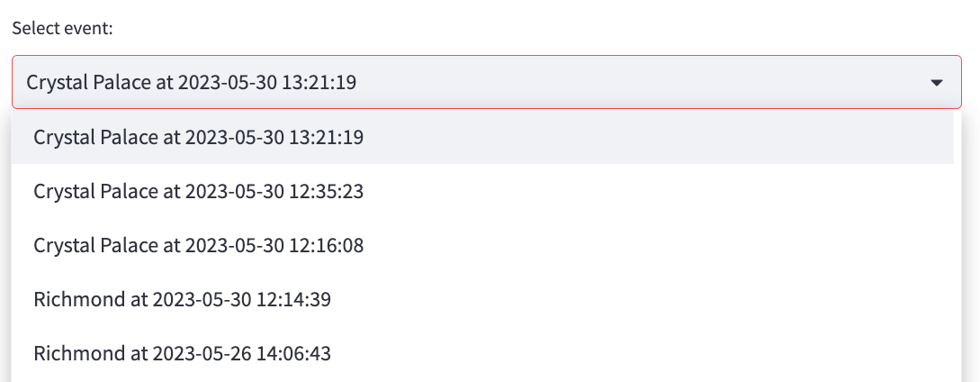Click the dropdown arrow in event selector
Screen dimensions: 980x382
tap(936, 83)
